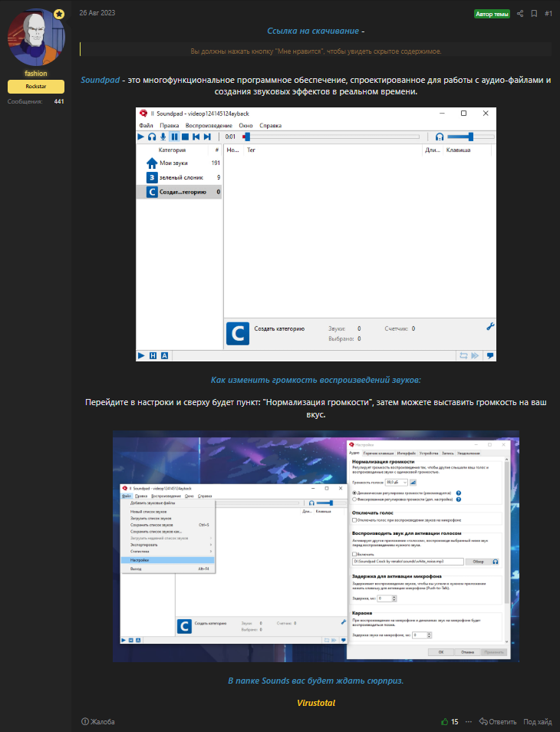
Task: Click bottom-bar play icon in large Soundpad
Action: point(141,356)
